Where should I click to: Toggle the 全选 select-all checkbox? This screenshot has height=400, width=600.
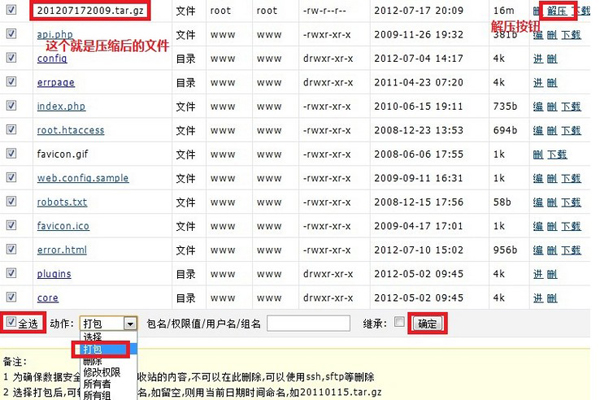click(11, 323)
